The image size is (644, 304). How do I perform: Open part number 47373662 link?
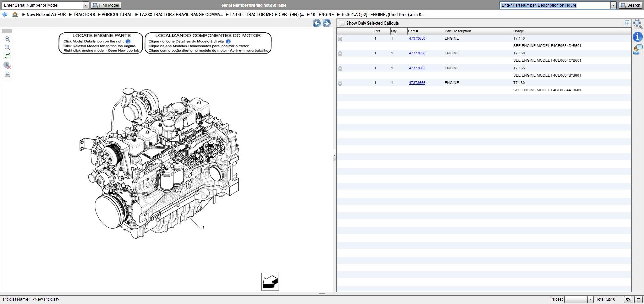click(x=417, y=68)
